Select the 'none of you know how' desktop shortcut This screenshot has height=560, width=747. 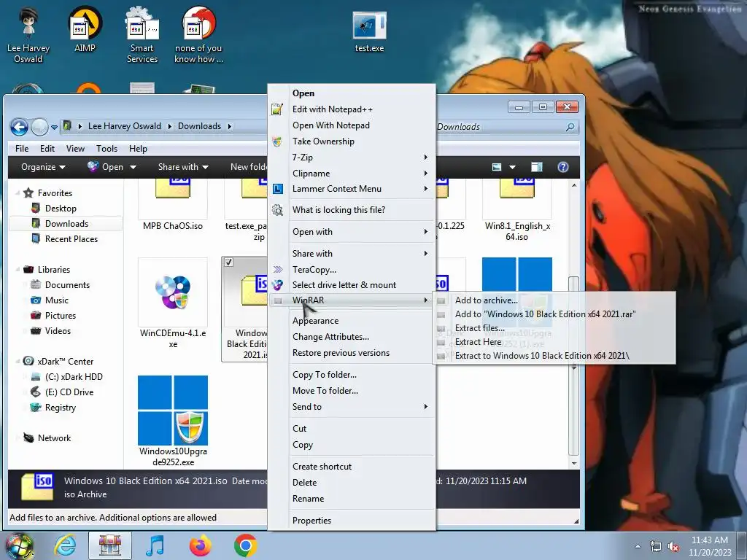198,34
